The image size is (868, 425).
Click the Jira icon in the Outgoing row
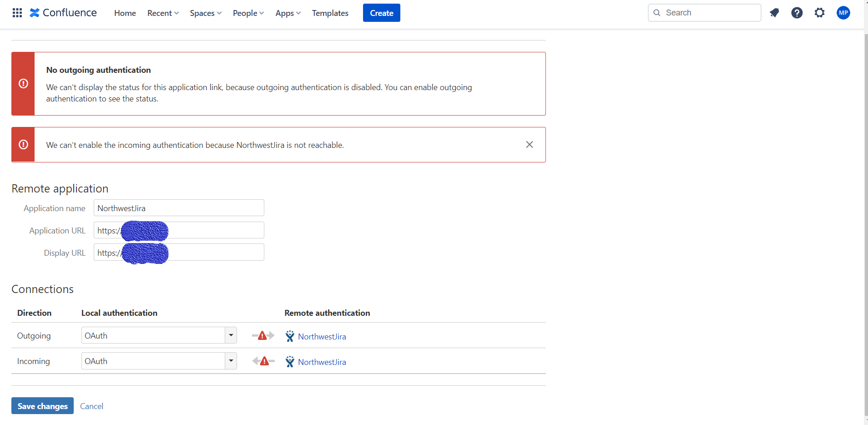click(290, 336)
